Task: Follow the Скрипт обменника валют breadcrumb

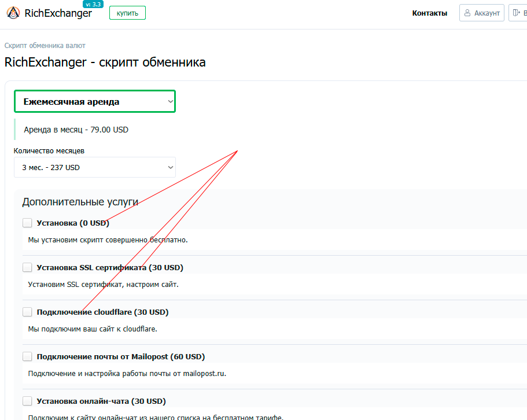Action: click(x=45, y=45)
